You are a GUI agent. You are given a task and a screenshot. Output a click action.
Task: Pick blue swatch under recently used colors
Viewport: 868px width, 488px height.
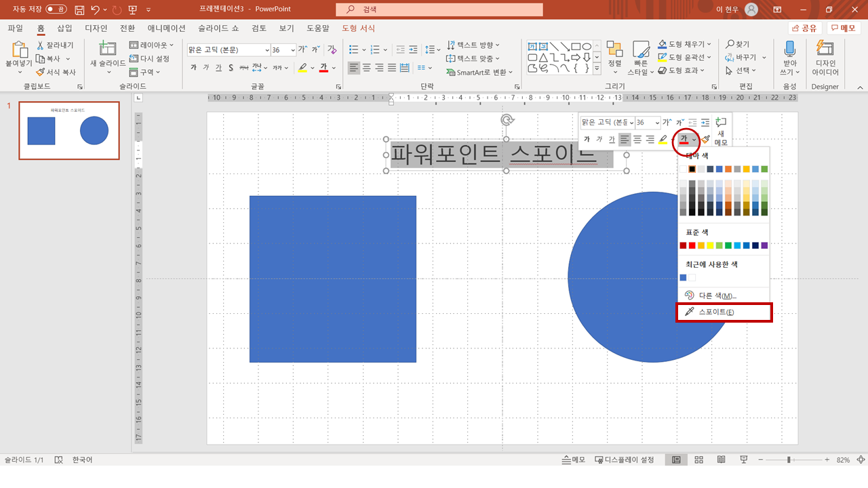(x=684, y=277)
